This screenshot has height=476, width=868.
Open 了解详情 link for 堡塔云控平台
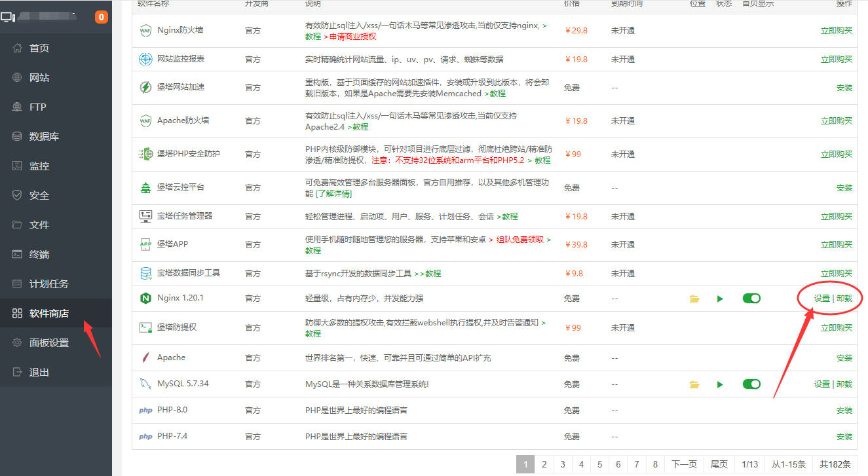(x=335, y=194)
